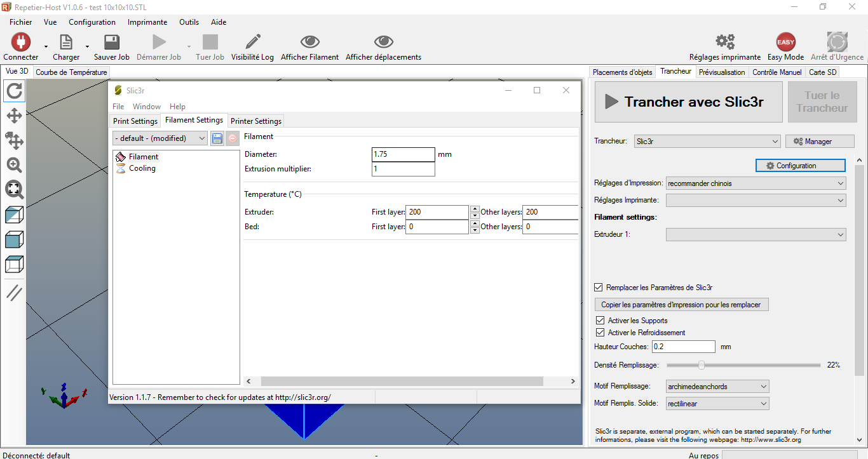Open the Configuration menu in the menu bar
Image resolution: width=868 pixels, height=459 pixels.
tap(92, 22)
